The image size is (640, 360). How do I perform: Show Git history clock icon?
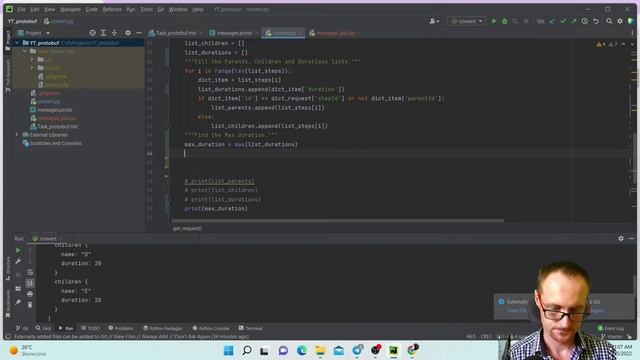coord(584,21)
